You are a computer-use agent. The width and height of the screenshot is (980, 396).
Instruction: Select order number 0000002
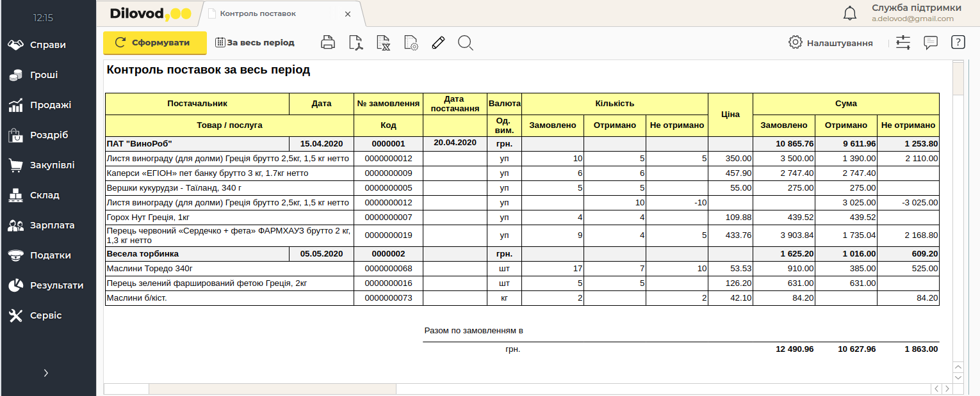tap(388, 254)
